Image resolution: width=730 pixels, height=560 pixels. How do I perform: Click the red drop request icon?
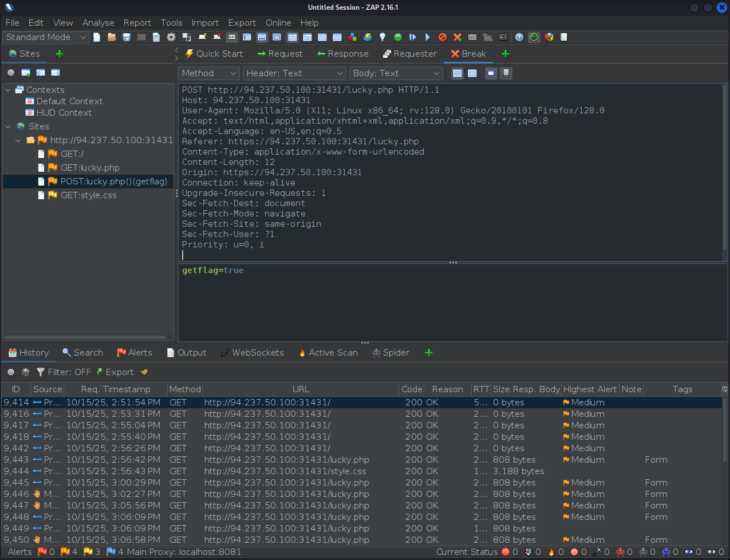click(443, 37)
